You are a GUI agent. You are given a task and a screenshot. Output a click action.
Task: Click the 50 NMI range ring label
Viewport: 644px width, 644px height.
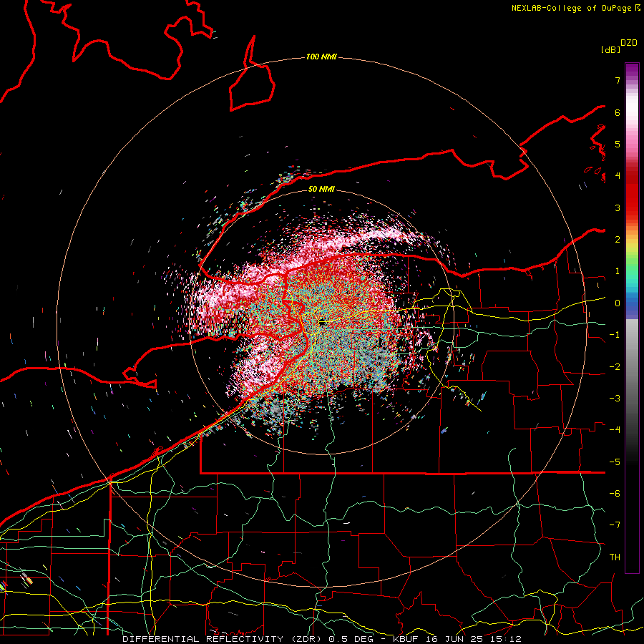click(x=321, y=189)
